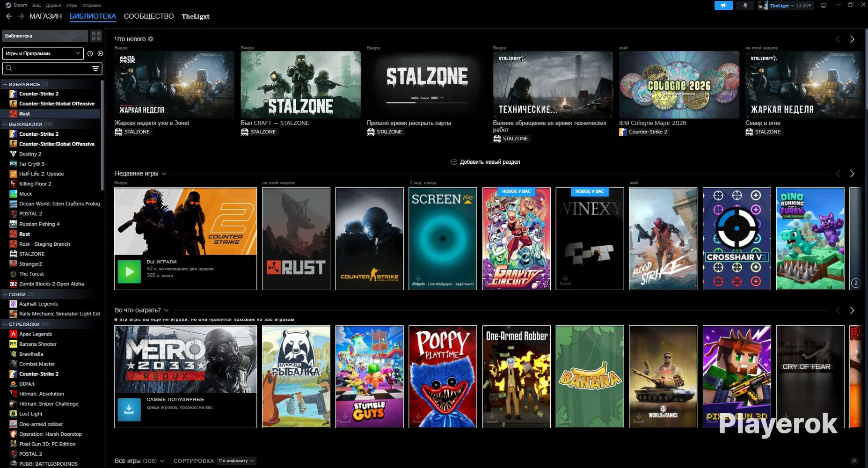This screenshot has height=468, width=868.
Task: Open What's New settings gear
Action: click(151, 39)
